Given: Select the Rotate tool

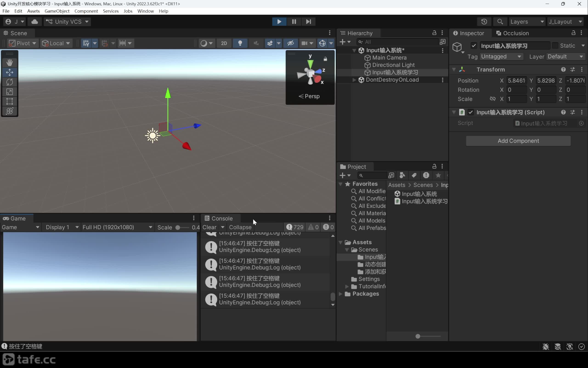Looking at the screenshot, I should pos(9,82).
